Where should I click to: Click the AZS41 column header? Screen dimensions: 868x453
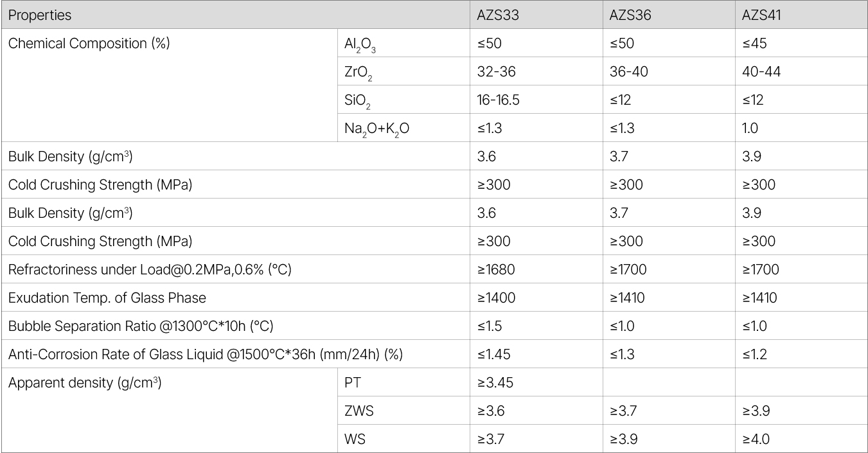(x=761, y=15)
